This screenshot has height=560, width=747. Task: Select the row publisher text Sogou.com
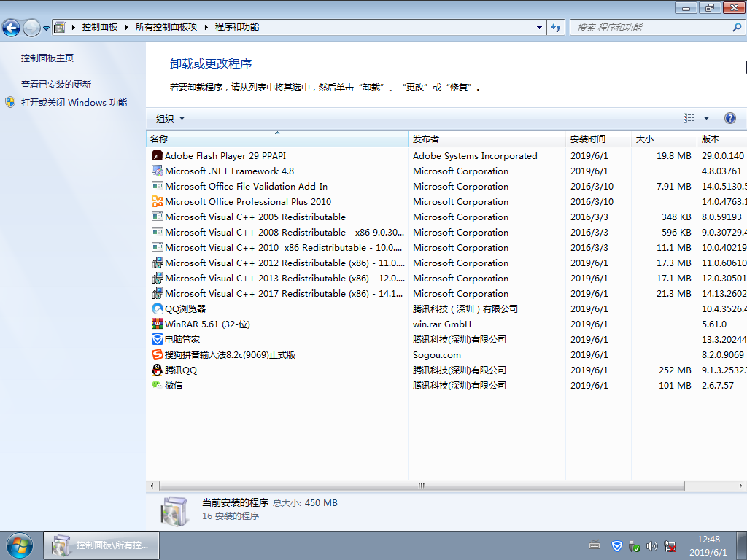(x=437, y=355)
